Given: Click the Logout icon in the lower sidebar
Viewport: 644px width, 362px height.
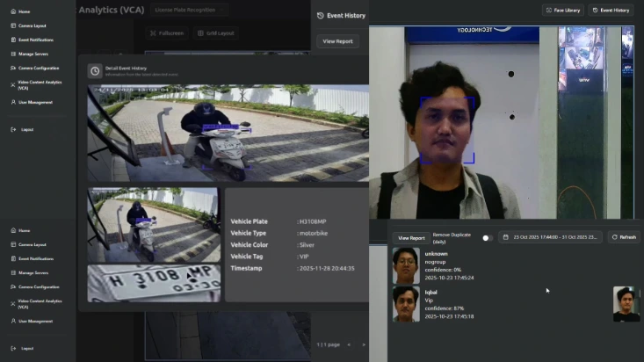Looking at the screenshot, I should tap(12, 348).
